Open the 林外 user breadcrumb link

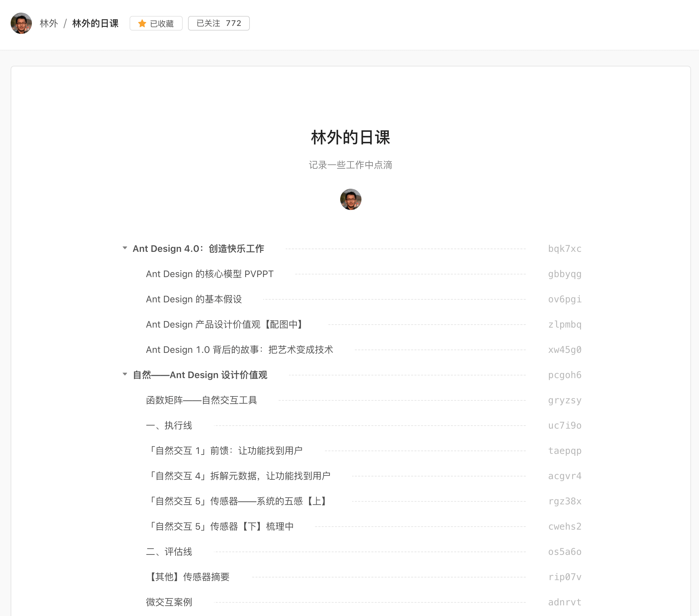pos(49,23)
